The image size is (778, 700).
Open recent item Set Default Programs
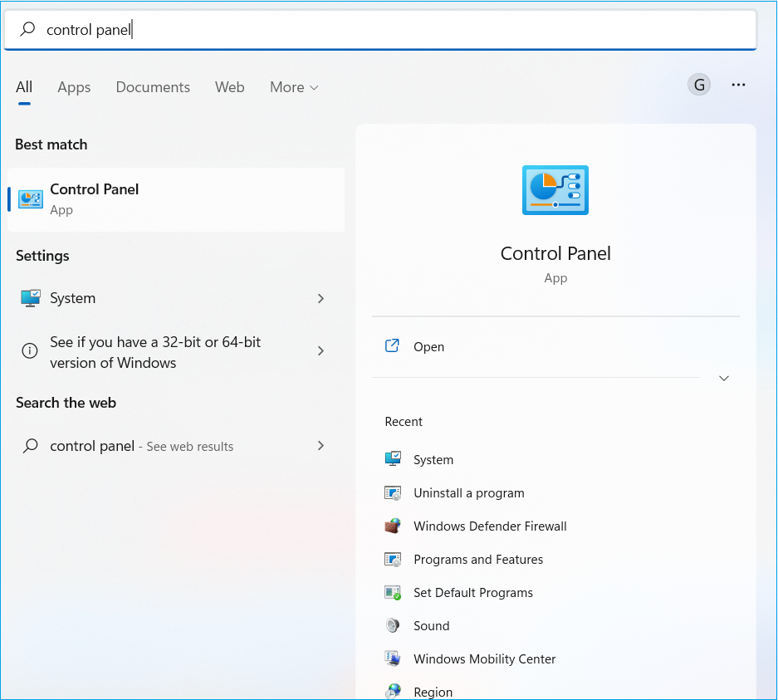point(555,592)
